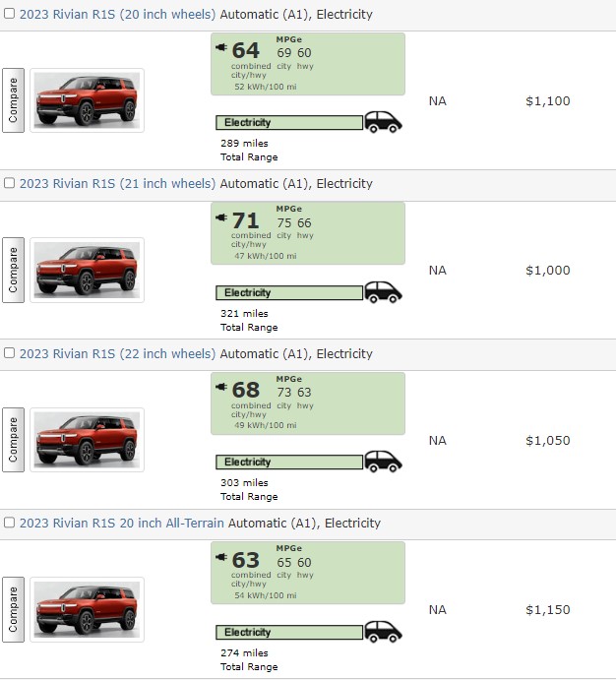The image size is (616, 680).
Task: Click the plug icon next to 63 MPGe
Action: pos(221,557)
